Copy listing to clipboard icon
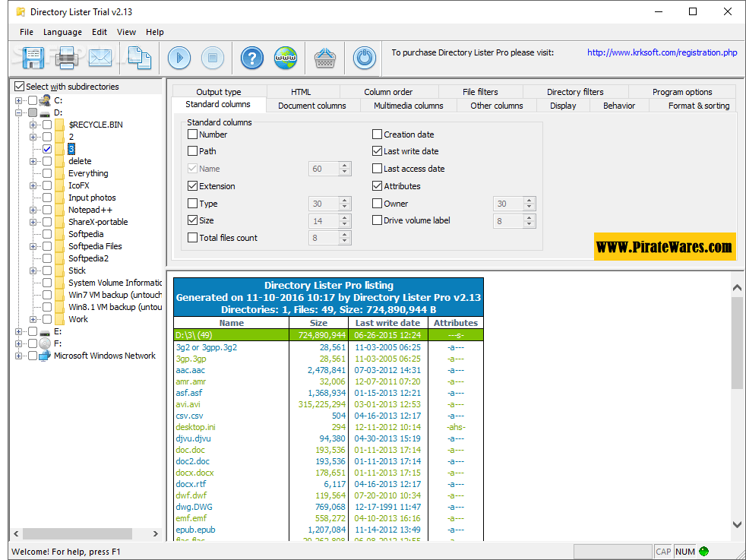 click(138, 57)
